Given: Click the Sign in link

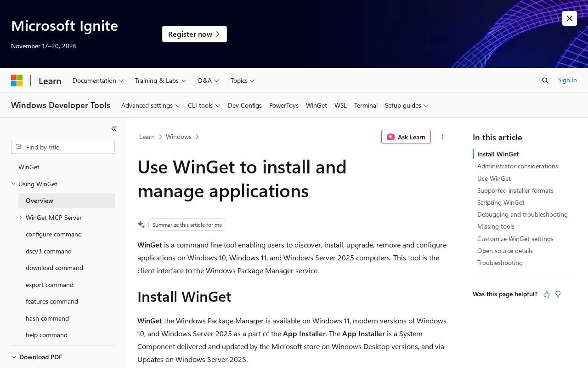Looking at the screenshot, I should (567, 80).
